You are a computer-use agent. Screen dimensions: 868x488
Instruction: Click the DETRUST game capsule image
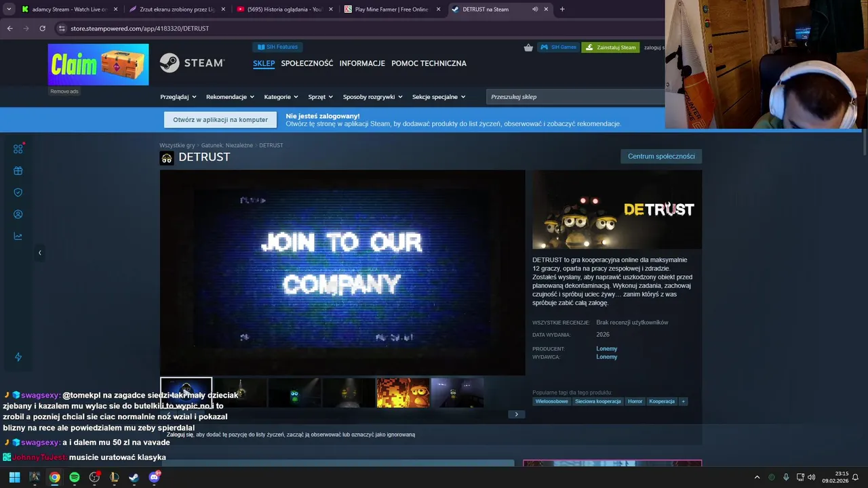(617, 210)
